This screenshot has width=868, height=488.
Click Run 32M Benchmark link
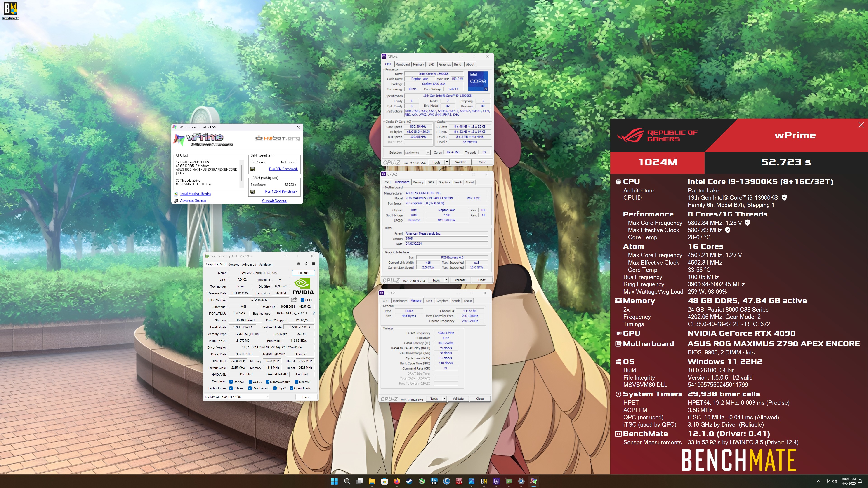tap(283, 169)
